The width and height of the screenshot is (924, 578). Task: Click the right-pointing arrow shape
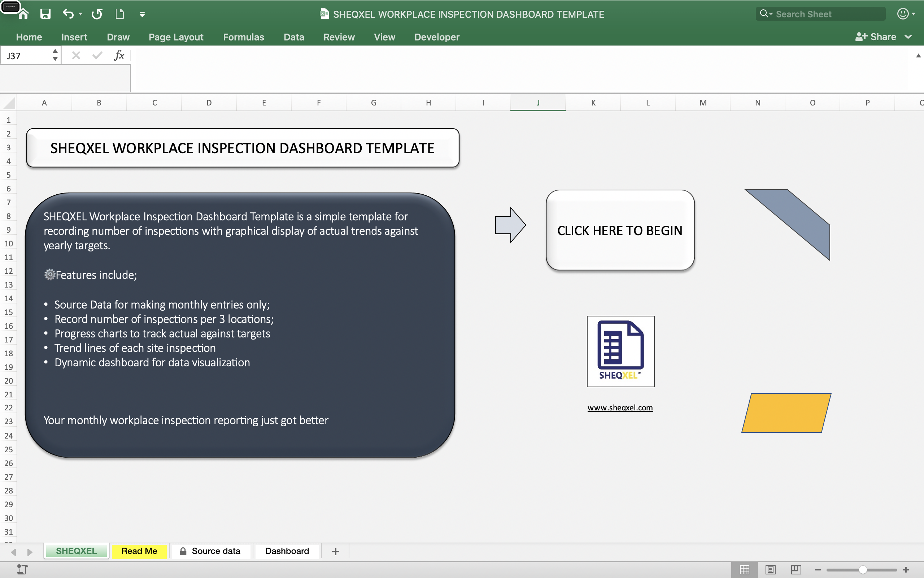tap(510, 225)
